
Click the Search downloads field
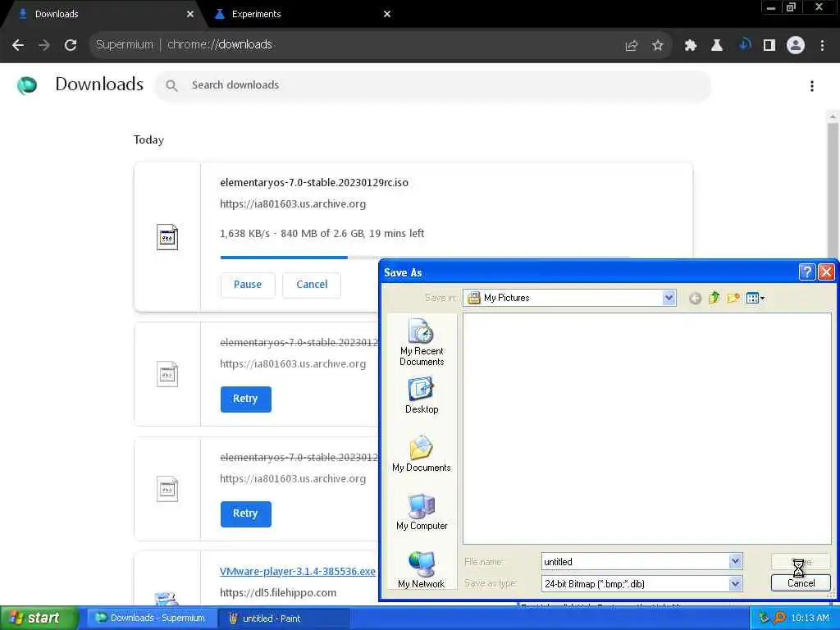433,85
